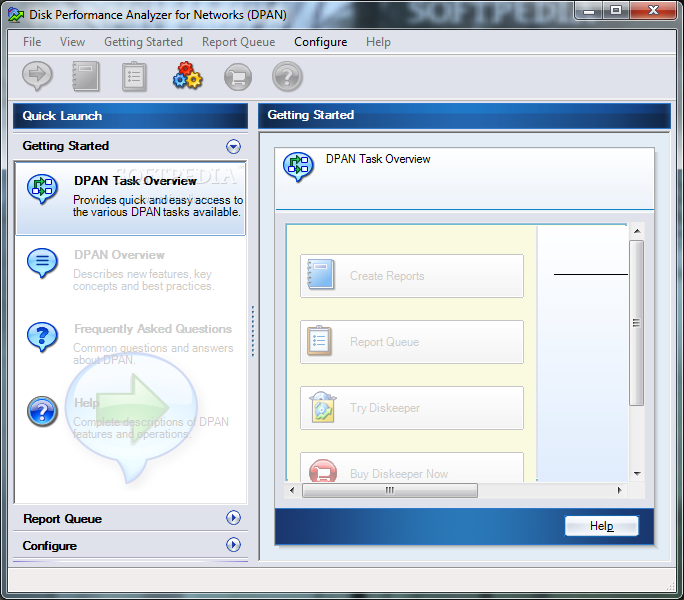Click the horizontal scrollbar right arrow
The width and height of the screenshot is (684, 600).
pos(619,490)
